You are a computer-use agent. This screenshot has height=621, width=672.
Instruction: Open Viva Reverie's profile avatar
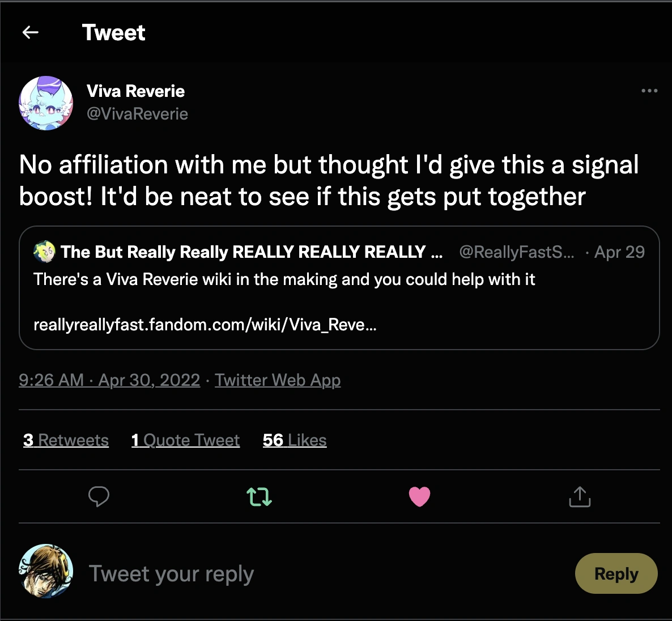pyautogui.click(x=46, y=103)
